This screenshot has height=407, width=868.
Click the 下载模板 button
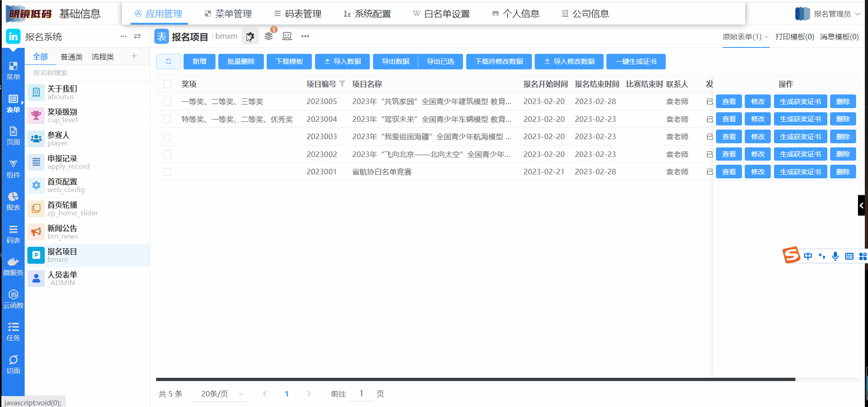pos(289,62)
